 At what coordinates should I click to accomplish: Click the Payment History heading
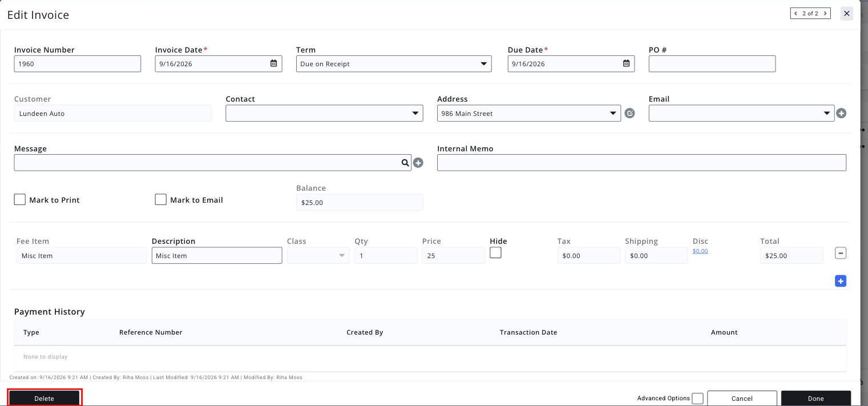50,312
